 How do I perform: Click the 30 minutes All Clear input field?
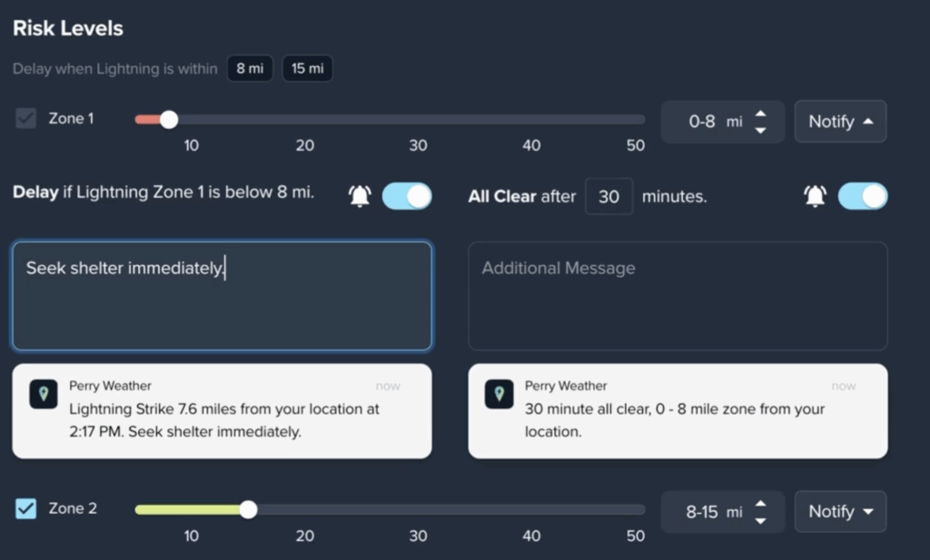pyautogui.click(x=608, y=196)
